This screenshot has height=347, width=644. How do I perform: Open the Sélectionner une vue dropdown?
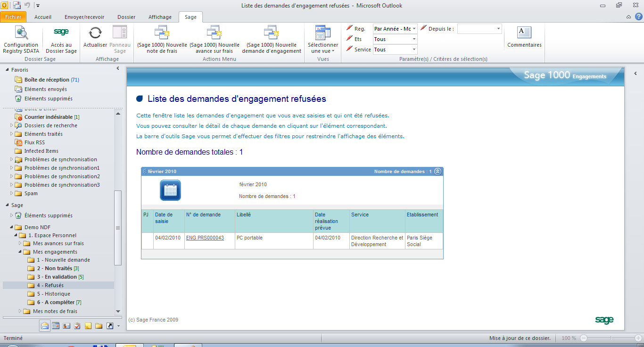(x=323, y=40)
